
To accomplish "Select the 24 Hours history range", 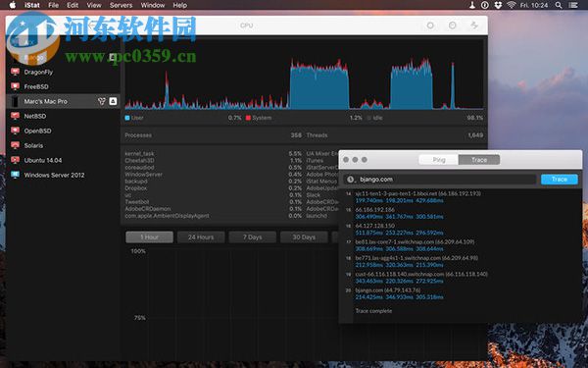I will pyautogui.click(x=201, y=237).
